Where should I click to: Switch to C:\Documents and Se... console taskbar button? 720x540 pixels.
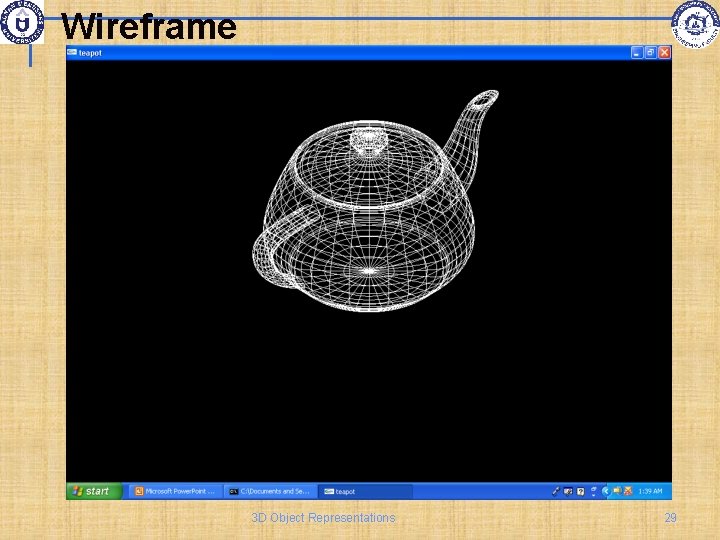point(270,491)
